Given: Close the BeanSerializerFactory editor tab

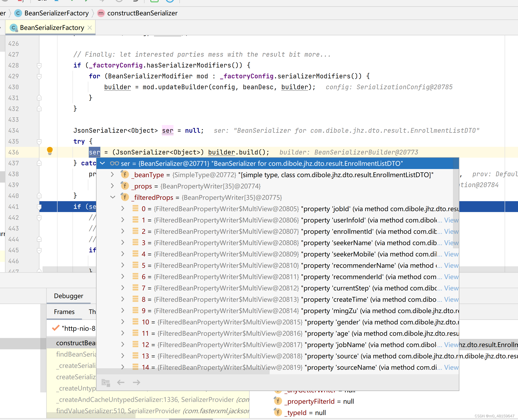Looking at the screenshot, I should [90, 28].
